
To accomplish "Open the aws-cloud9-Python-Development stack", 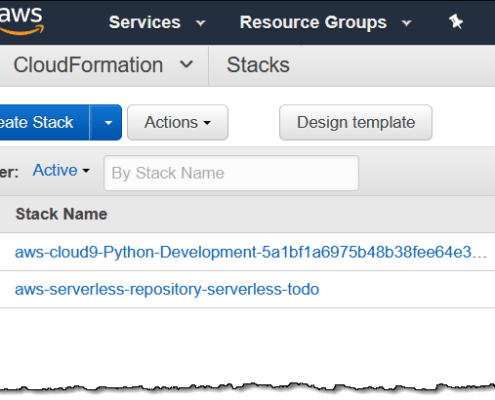I will coord(251,252).
